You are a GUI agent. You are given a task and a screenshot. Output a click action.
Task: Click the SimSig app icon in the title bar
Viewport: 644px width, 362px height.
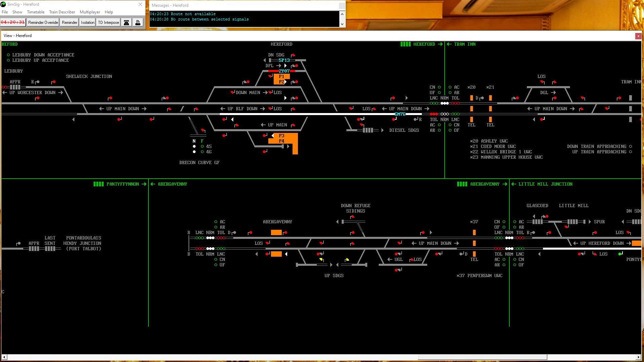3,4
